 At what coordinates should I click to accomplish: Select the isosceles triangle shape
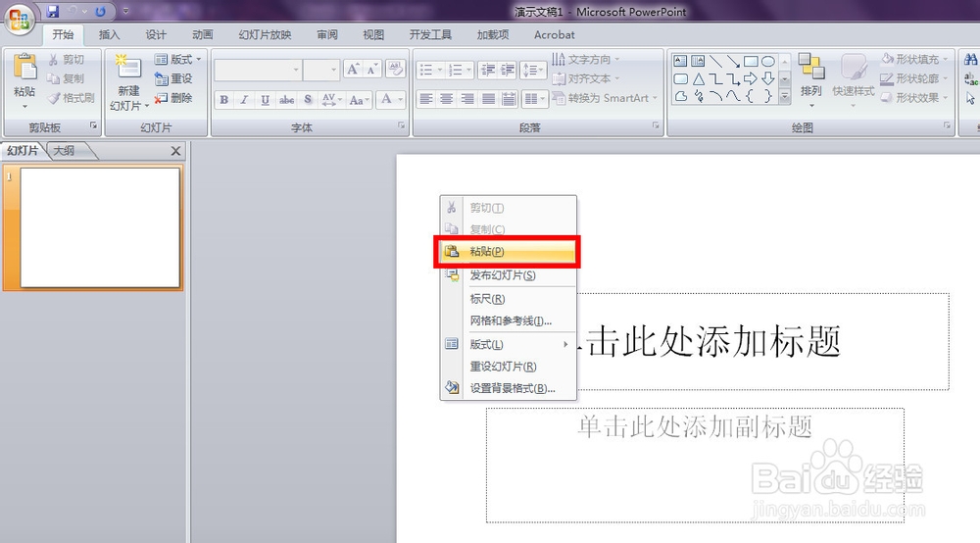(698, 78)
